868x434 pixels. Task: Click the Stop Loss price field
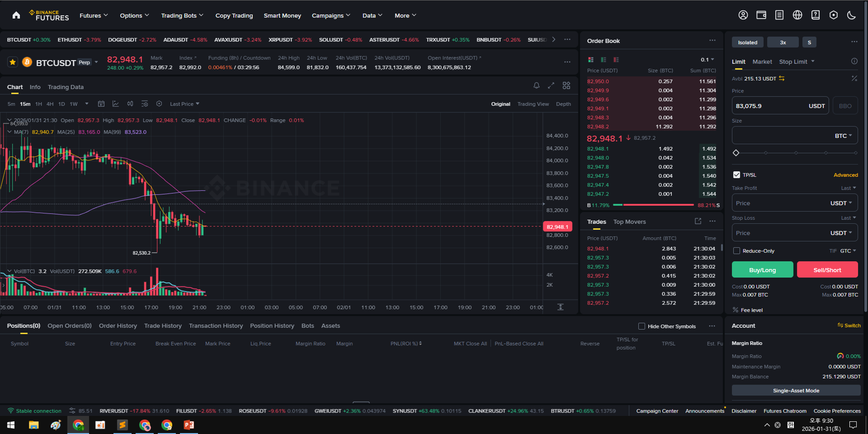(794, 233)
